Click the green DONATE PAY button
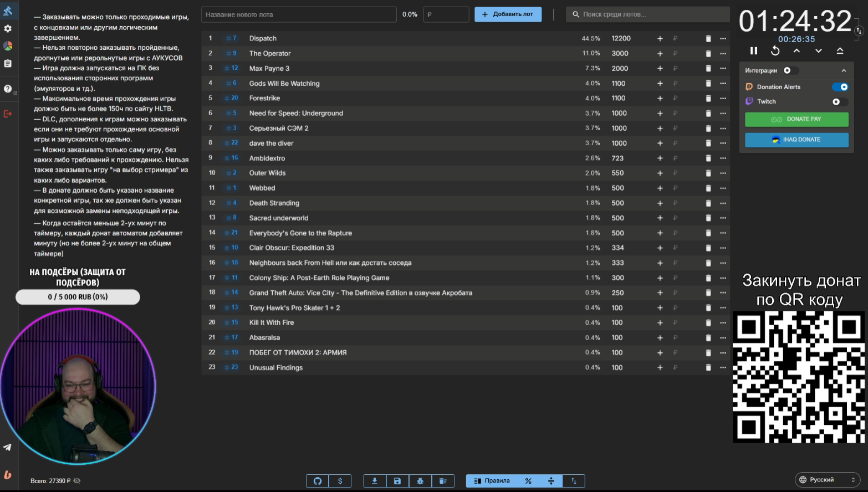This screenshot has height=492, width=868. click(x=796, y=119)
